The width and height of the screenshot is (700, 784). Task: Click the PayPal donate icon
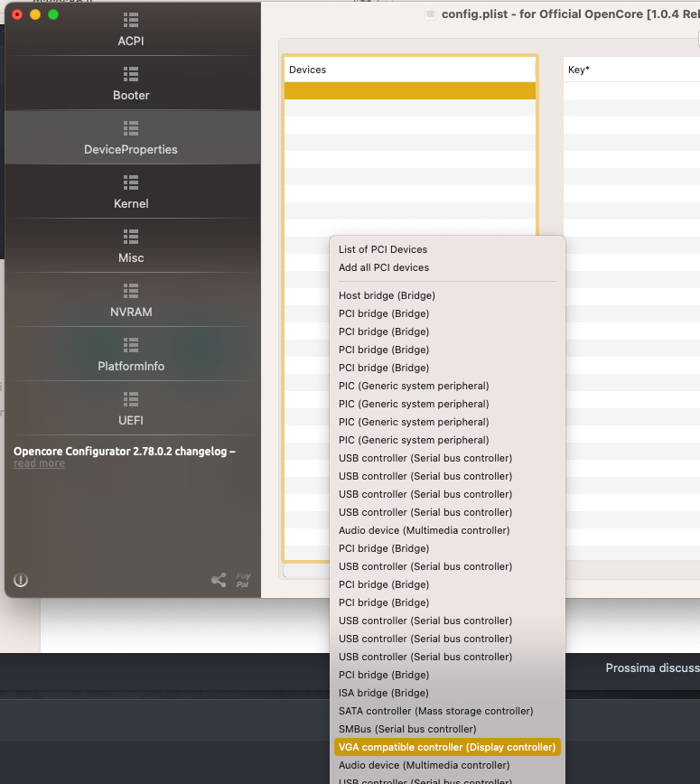pos(243,580)
